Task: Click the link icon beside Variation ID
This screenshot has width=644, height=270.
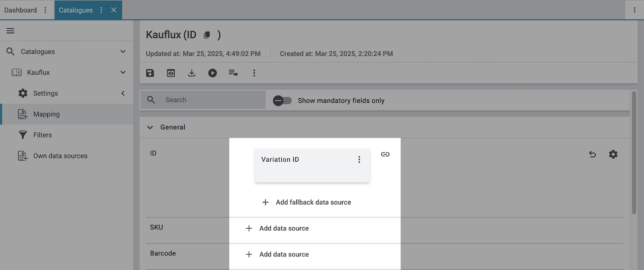Action: [x=385, y=154]
